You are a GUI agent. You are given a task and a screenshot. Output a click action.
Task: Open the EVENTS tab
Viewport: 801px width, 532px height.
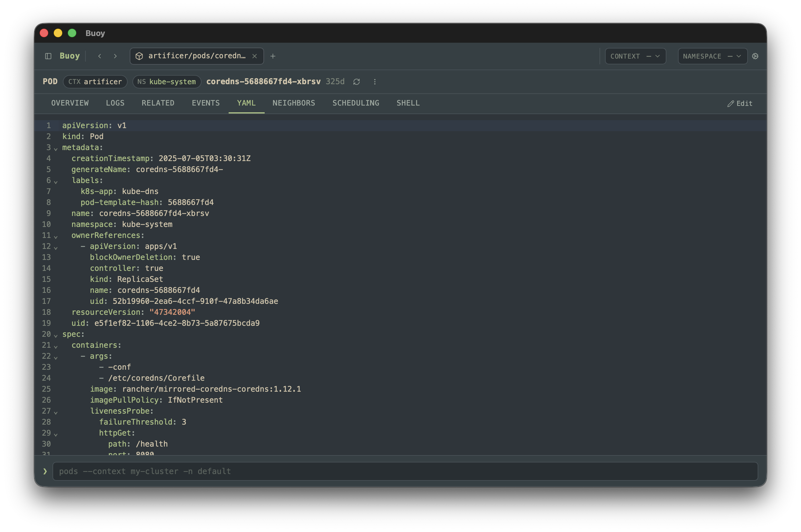[x=206, y=103]
